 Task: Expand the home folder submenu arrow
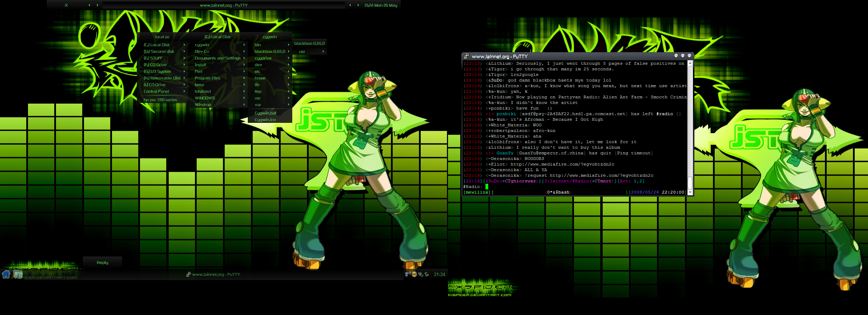tap(289, 78)
